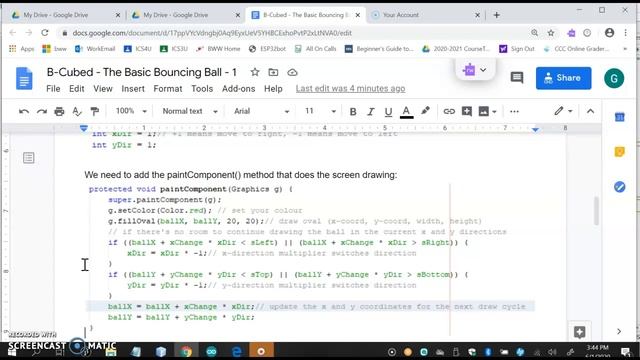The width and height of the screenshot is (640, 360).
Task: Open the insert image dropdown
Action: 488,111
